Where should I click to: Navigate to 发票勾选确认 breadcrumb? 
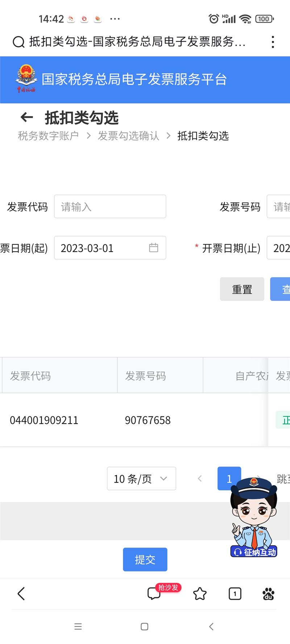coord(128,136)
